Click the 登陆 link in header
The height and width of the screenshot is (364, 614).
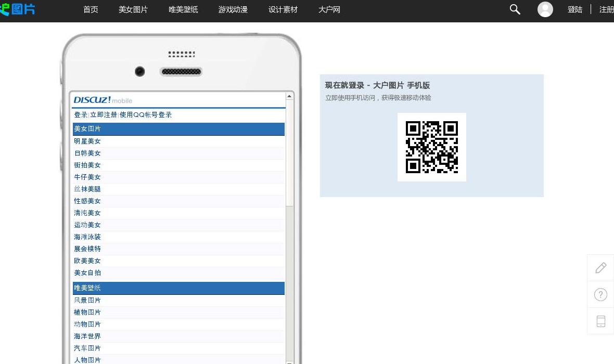(x=575, y=9)
